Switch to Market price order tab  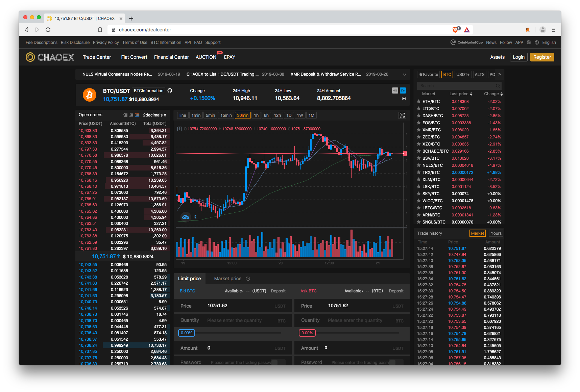(228, 279)
